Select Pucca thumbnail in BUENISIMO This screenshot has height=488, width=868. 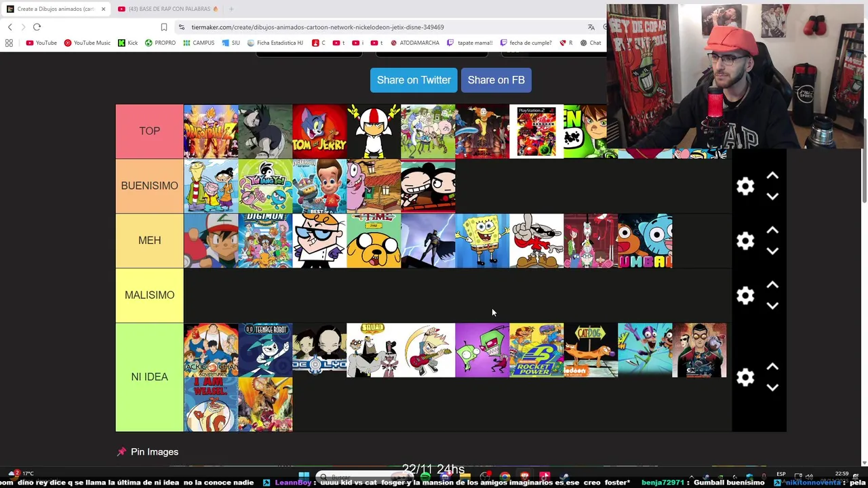point(428,186)
